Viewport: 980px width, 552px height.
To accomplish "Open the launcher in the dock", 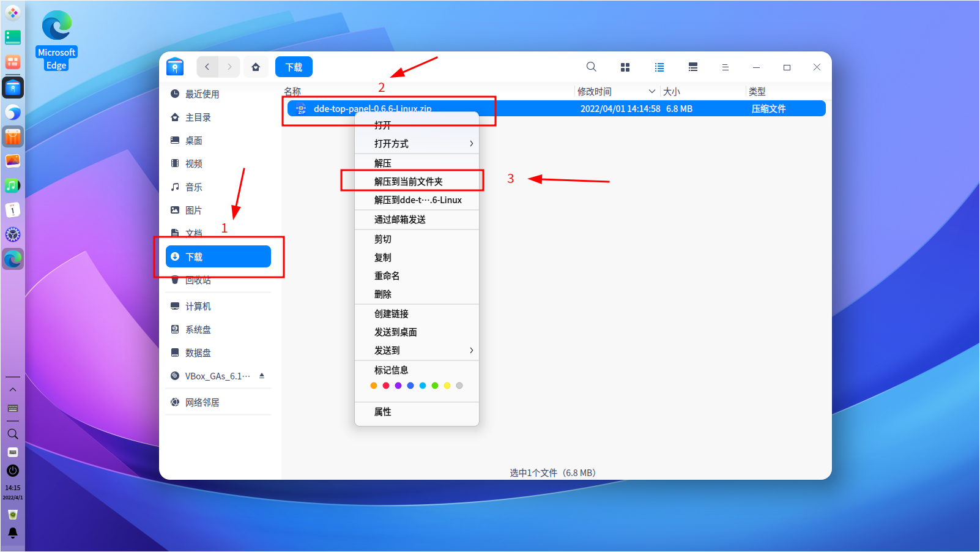I will pyautogui.click(x=13, y=13).
